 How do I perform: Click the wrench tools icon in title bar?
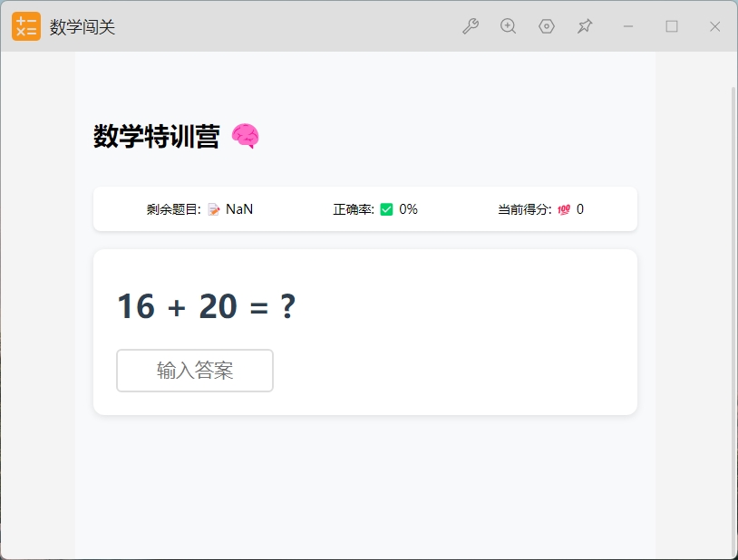(470, 26)
